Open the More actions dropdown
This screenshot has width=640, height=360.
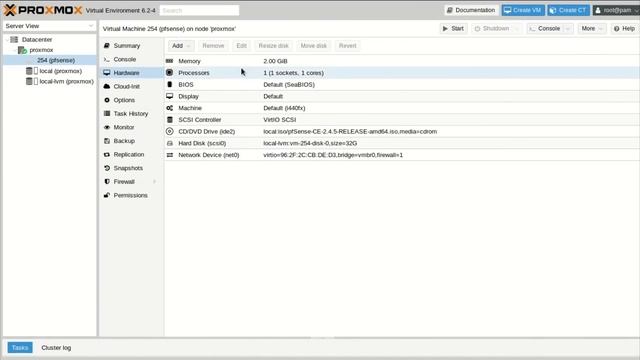pyautogui.click(x=591, y=29)
